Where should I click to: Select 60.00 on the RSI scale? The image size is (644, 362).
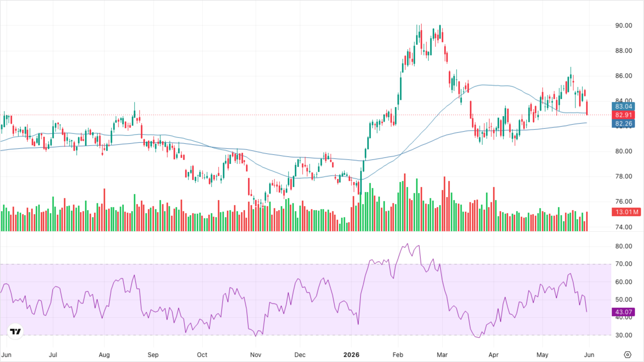(x=624, y=282)
